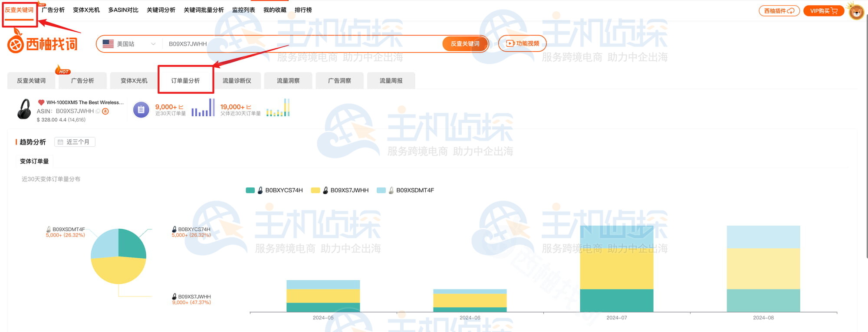Switch to the 广告洞察 tab
The height and width of the screenshot is (332, 868).
tap(340, 81)
